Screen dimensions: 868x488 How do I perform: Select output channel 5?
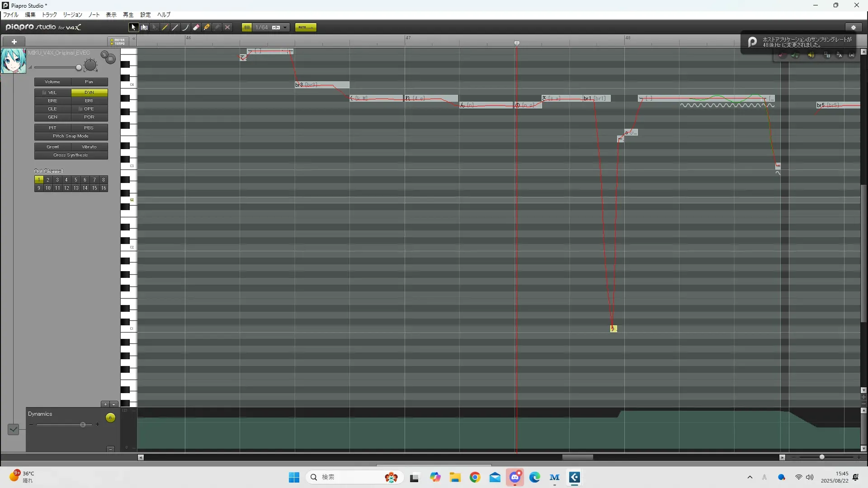pos(76,180)
